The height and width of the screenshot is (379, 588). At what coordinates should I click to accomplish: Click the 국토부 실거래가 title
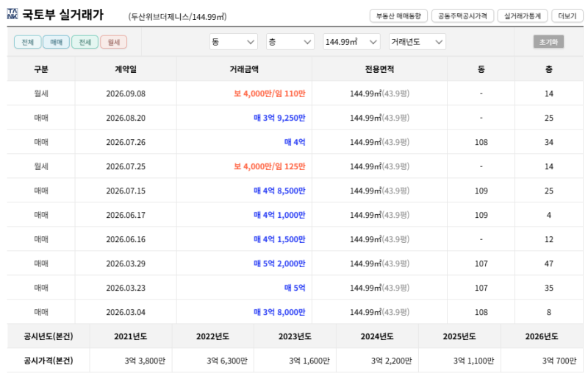coord(62,15)
